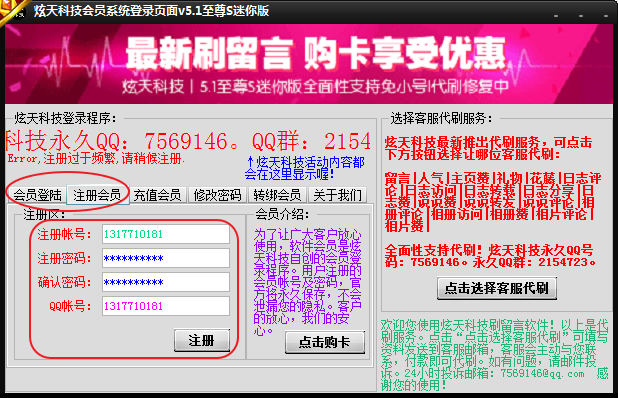Click the purple 会员介绍 description text
The image size is (618, 398).
[x=307, y=282]
